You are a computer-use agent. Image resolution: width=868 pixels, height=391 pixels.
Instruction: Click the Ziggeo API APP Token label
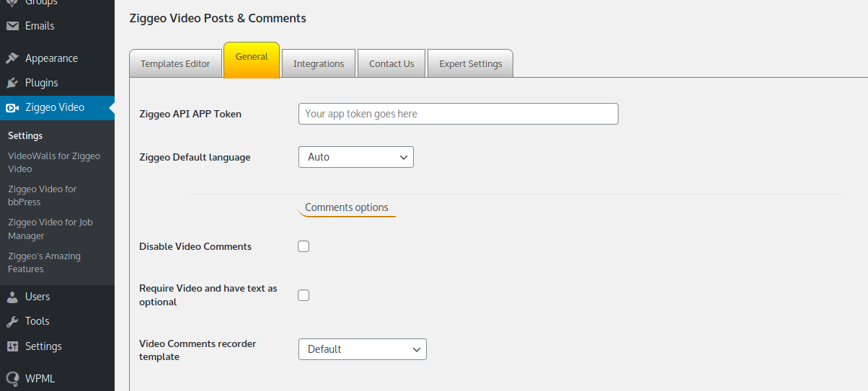(190, 114)
